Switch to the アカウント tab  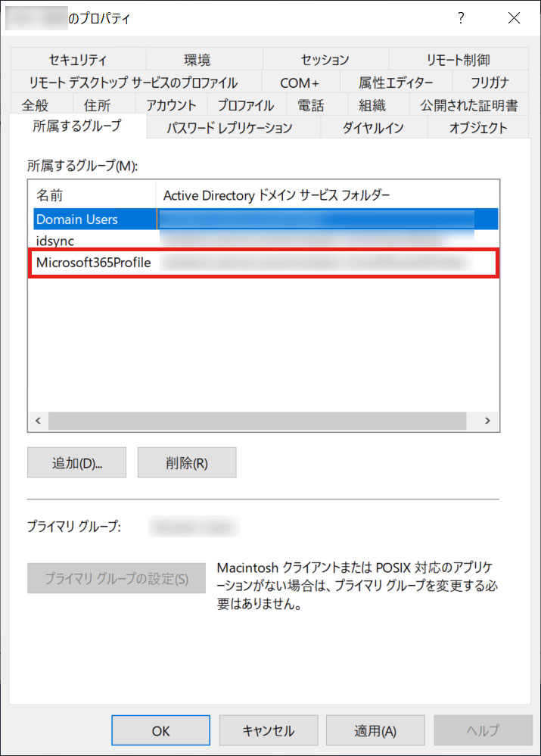tap(171, 104)
